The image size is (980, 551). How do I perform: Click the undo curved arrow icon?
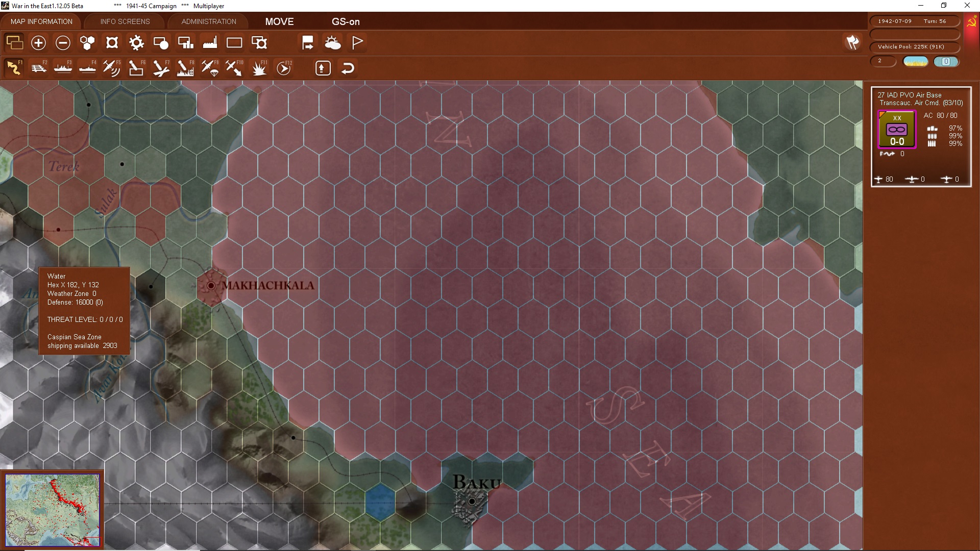[348, 68]
